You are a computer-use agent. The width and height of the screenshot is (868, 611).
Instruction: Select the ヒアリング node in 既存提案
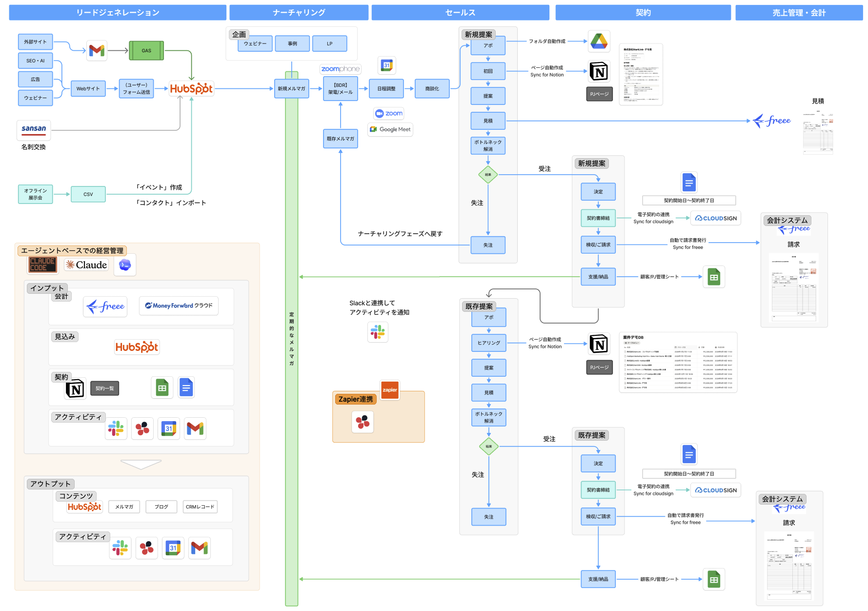coord(489,343)
